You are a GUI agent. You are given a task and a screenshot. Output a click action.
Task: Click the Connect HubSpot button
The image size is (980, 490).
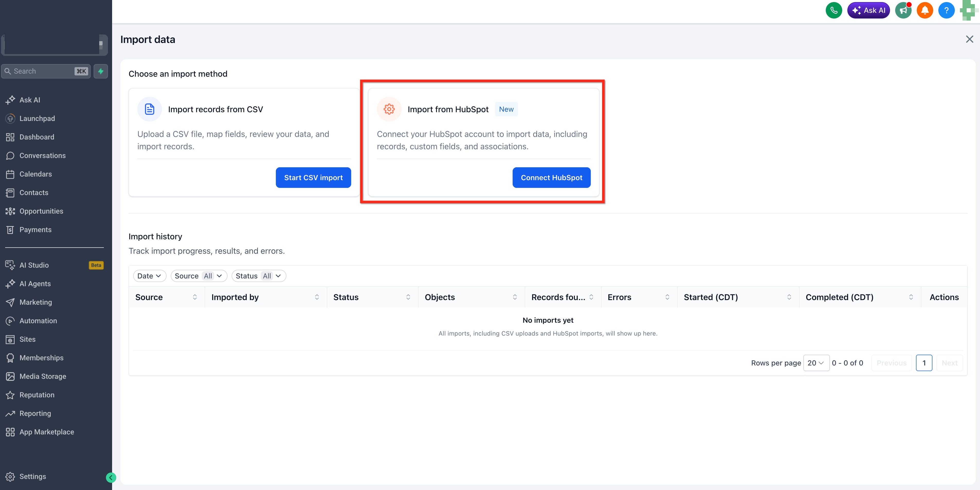pyautogui.click(x=551, y=177)
